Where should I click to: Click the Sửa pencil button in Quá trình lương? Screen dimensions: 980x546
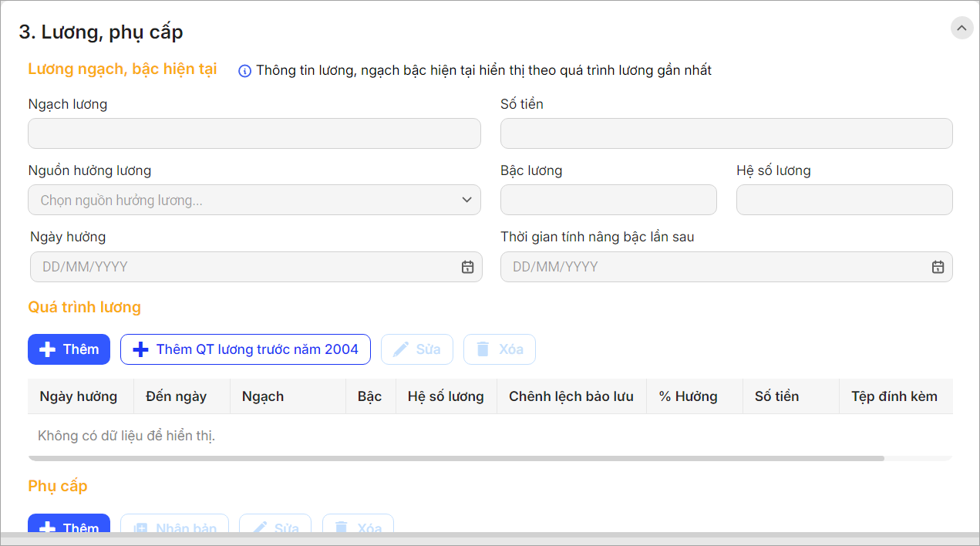tap(417, 349)
